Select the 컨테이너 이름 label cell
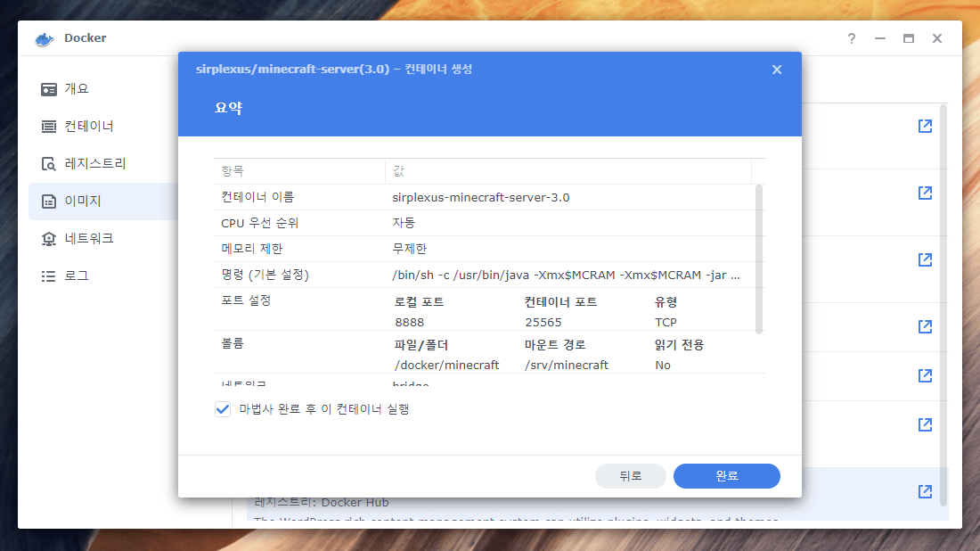The image size is (980, 551). click(x=257, y=198)
